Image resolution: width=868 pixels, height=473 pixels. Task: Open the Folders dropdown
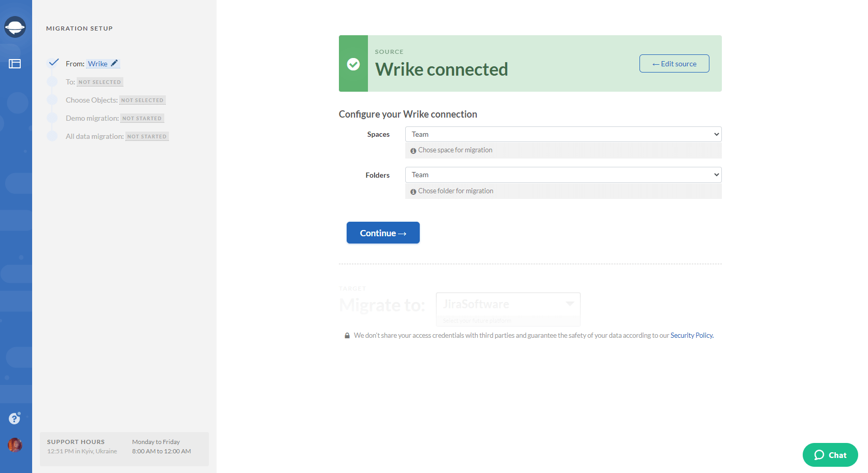pyautogui.click(x=563, y=175)
